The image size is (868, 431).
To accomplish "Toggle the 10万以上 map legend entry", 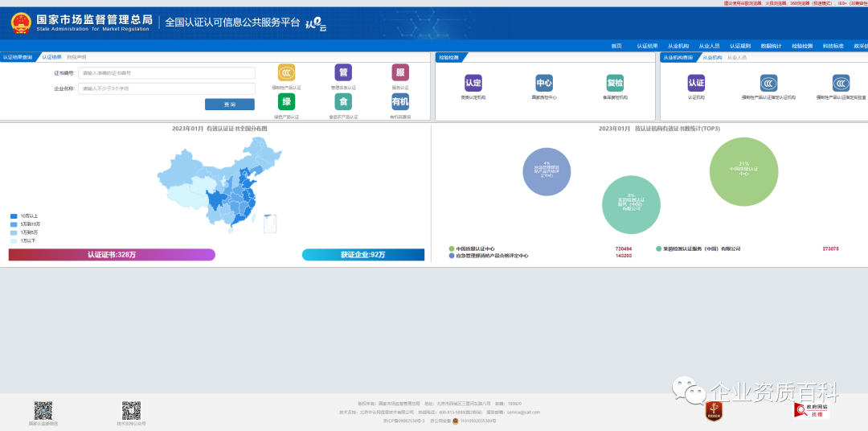I will (x=24, y=216).
